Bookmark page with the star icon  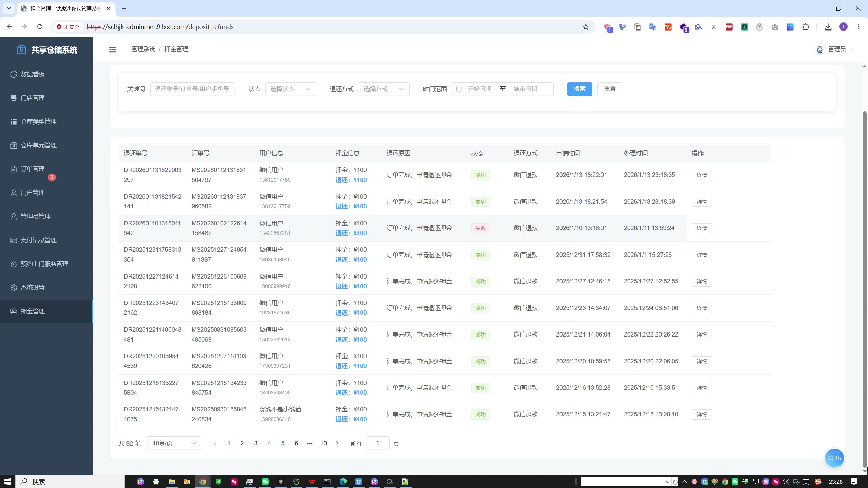(x=586, y=27)
